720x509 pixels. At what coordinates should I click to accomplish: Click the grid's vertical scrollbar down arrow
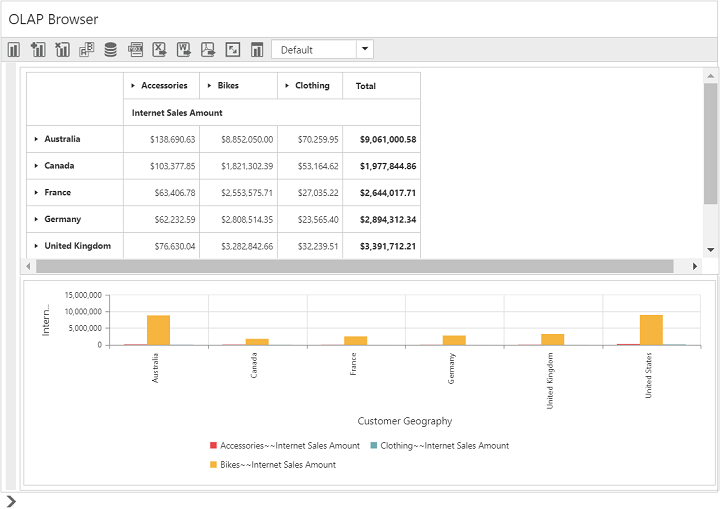711,249
